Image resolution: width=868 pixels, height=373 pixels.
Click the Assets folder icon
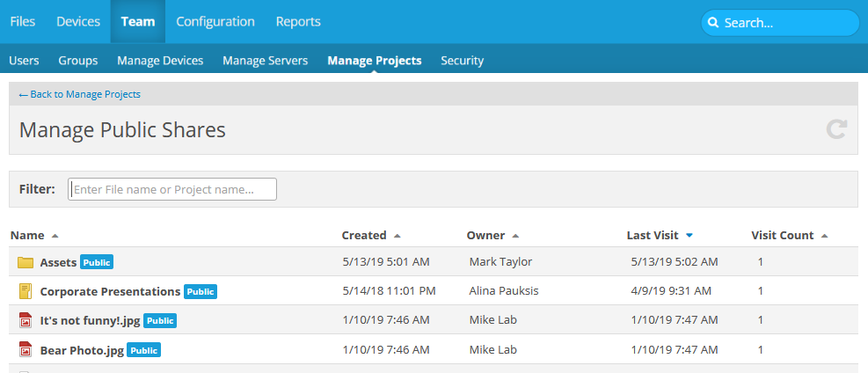coord(26,262)
